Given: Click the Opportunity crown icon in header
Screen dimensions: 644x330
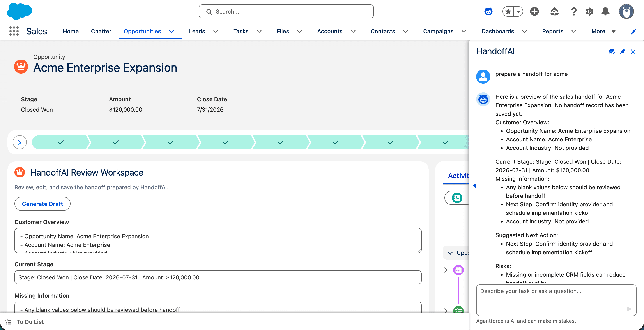Looking at the screenshot, I should [21, 67].
